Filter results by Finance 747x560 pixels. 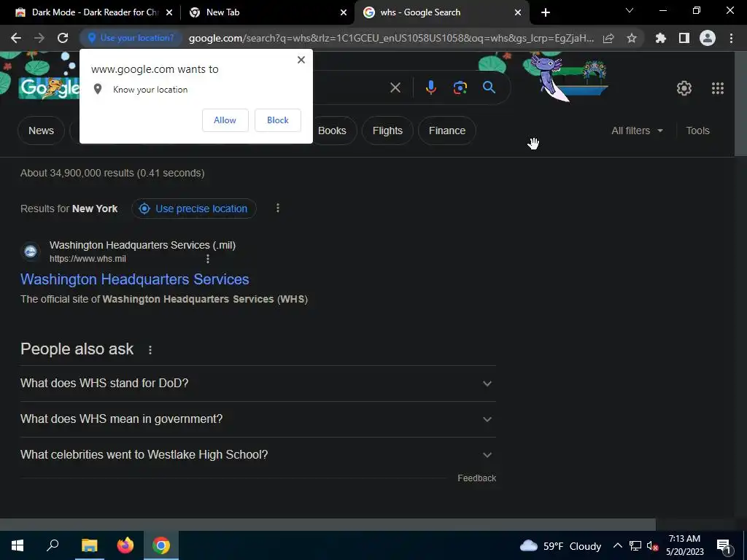(x=447, y=131)
